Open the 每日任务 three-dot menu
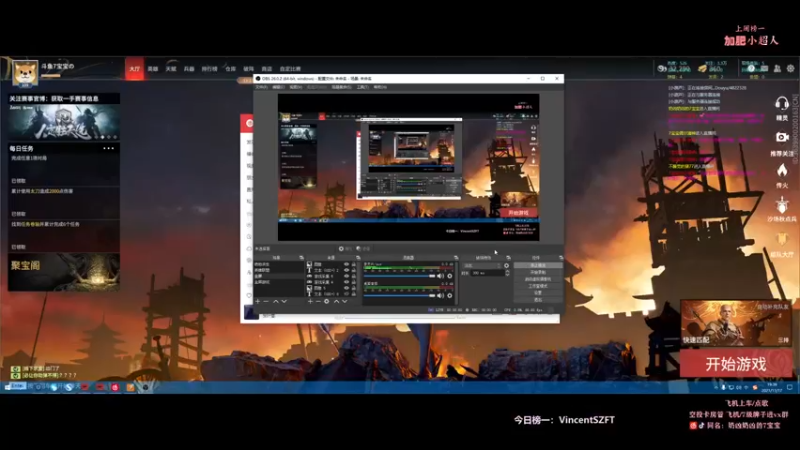This screenshot has height=450, width=800. coord(109,148)
